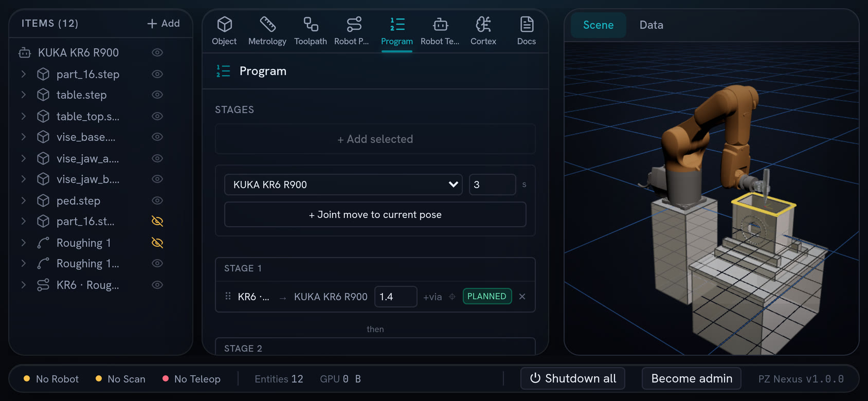Toggle visibility of KR6 · Roug... item
This screenshot has width=868, height=401.
[x=157, y=285]
